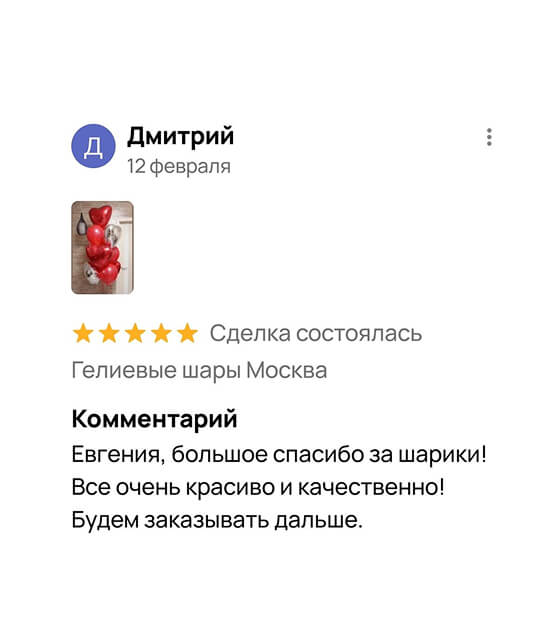Select the fifth rating star
The width and height of the screenshot is (550, 630).
[188, 333]
